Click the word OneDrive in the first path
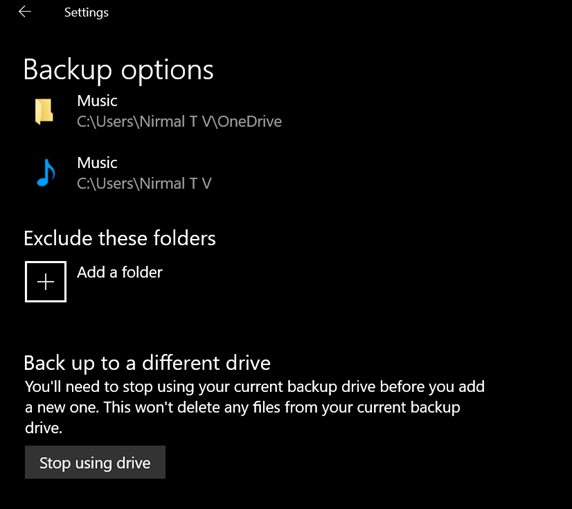The image size is (572, 509). pos(250,122)
